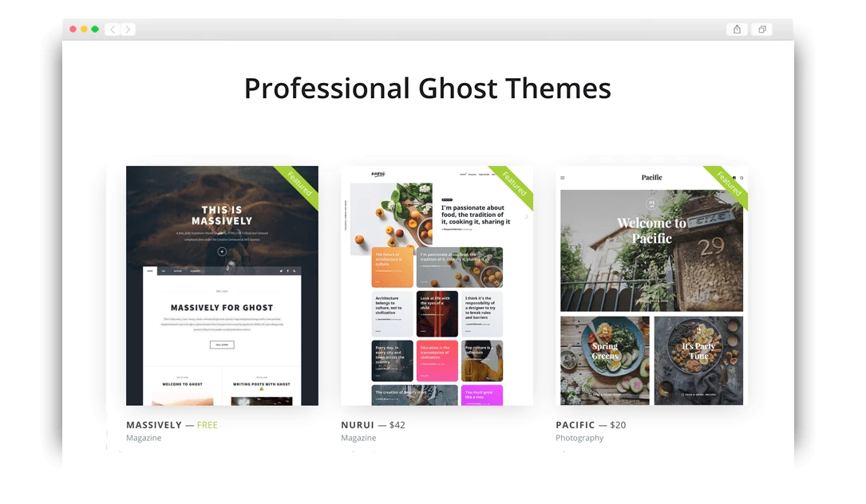Click the browser forward arrow button
The image size is (866, 504).
point(128,30)
